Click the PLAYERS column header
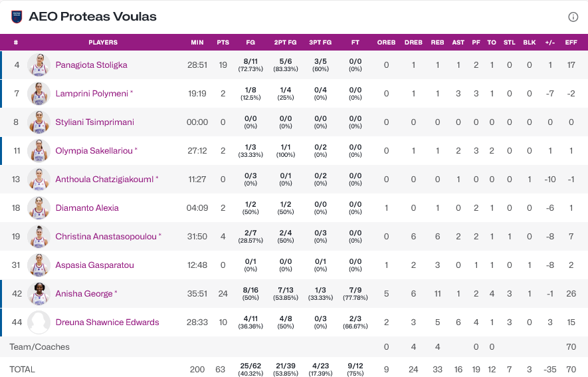 point(103,43)
